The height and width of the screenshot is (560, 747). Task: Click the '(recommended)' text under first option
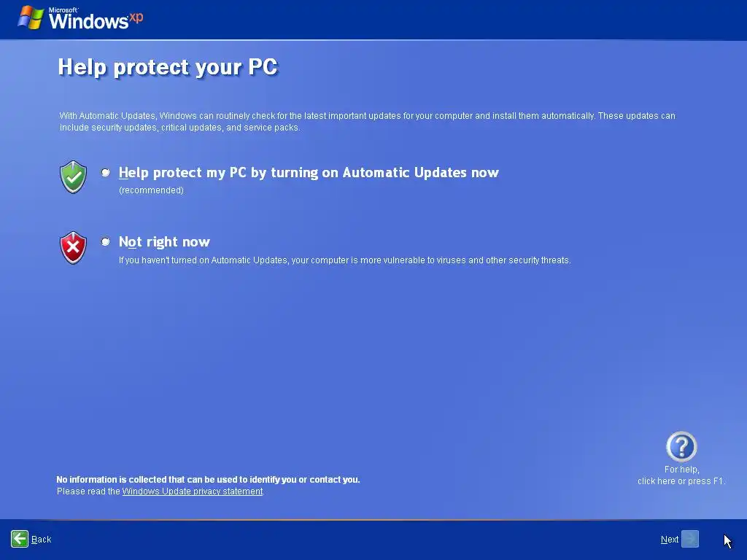[x=151, y=190]
